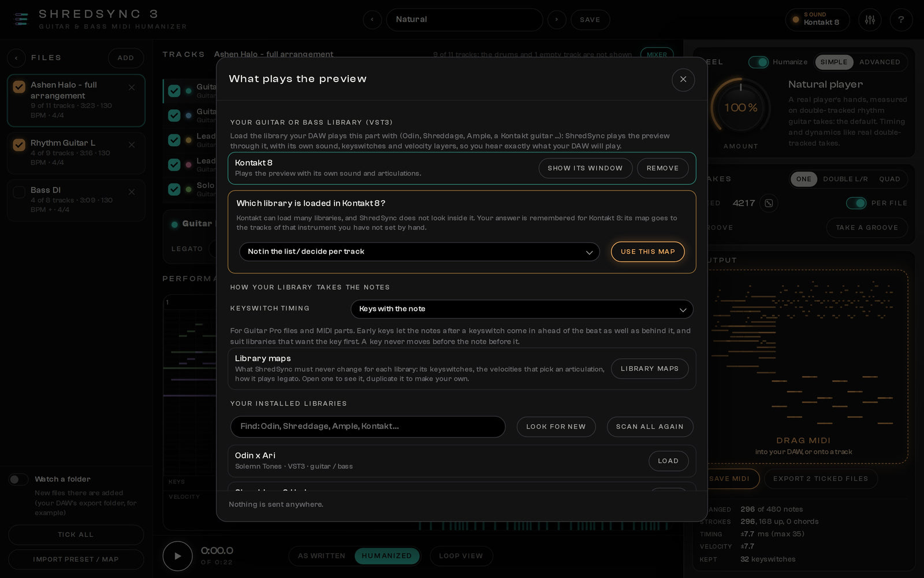Uncheck the Solo track checkbox
Screen dimensions: 924x578
[x=174, y=190]
